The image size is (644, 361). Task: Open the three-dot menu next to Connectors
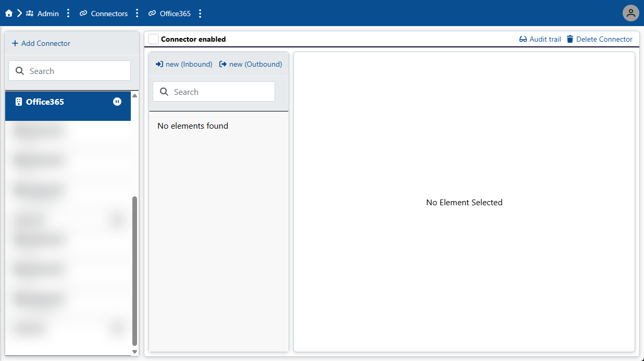[137, 13]
